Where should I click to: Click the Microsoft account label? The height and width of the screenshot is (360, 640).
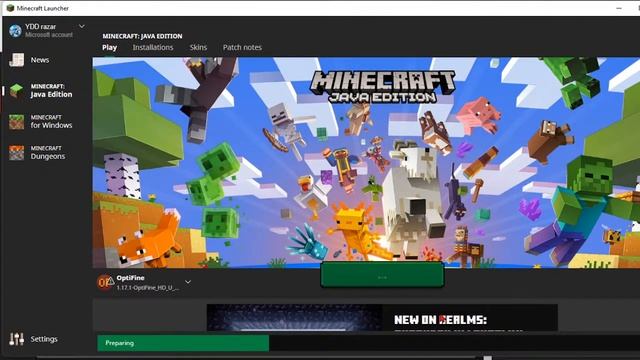[x=49, y=35]
